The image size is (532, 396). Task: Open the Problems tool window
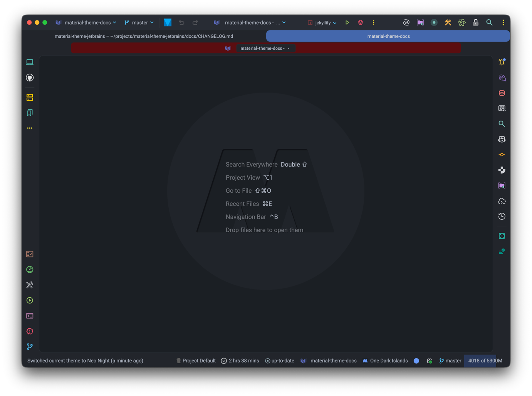click(x=30, y=331)
